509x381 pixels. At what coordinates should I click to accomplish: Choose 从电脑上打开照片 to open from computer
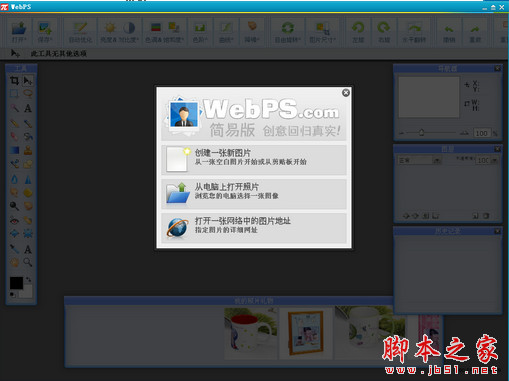pos(254,194)
